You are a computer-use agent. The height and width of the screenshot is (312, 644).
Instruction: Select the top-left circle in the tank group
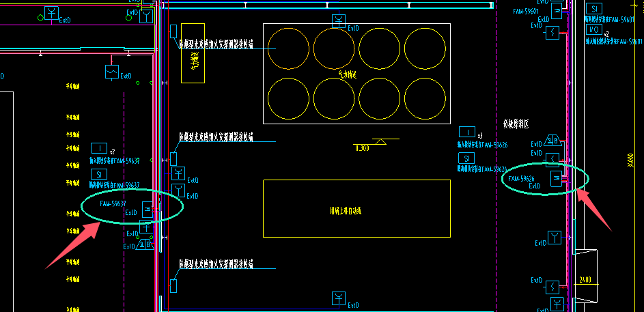pyautogui.click(x=288, y=48)
